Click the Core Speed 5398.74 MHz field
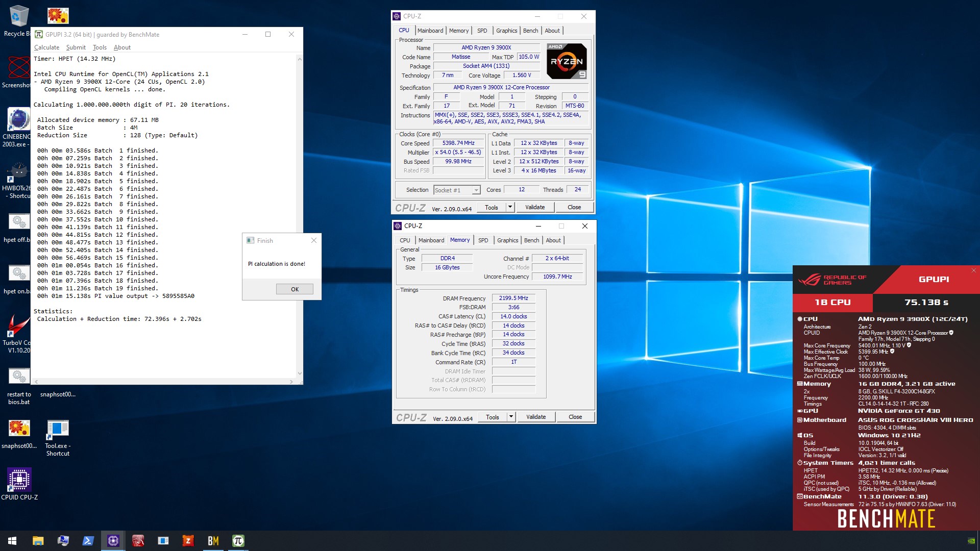 [458, 143]
